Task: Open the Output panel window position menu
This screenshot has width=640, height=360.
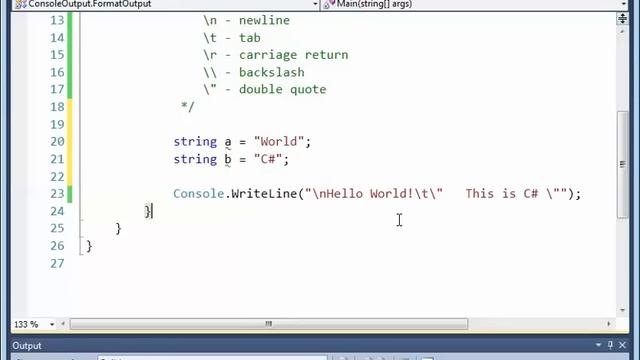Action: pos(598,345)
